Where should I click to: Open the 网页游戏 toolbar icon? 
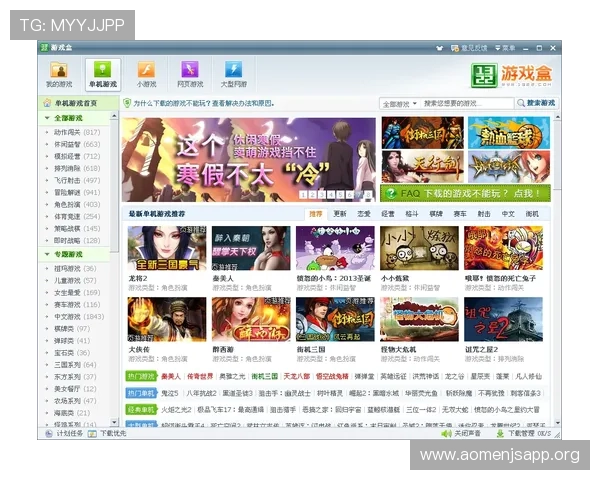pos(190,74)
